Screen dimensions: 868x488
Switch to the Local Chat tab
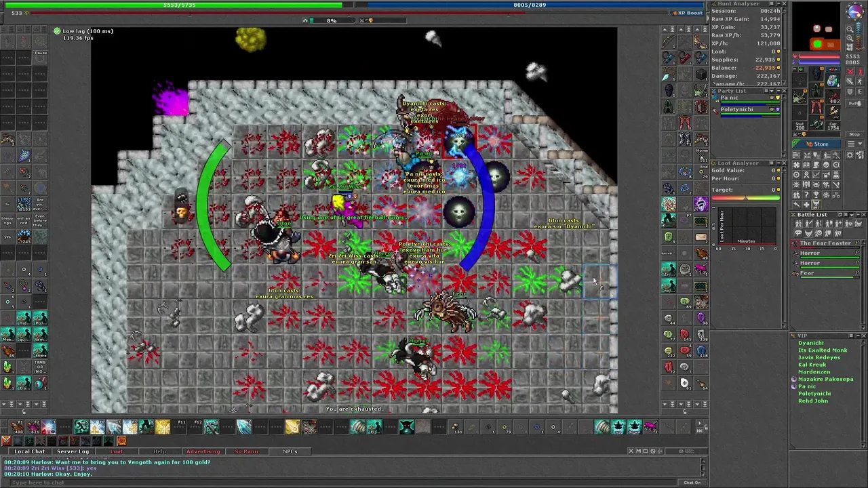point(30,451)
